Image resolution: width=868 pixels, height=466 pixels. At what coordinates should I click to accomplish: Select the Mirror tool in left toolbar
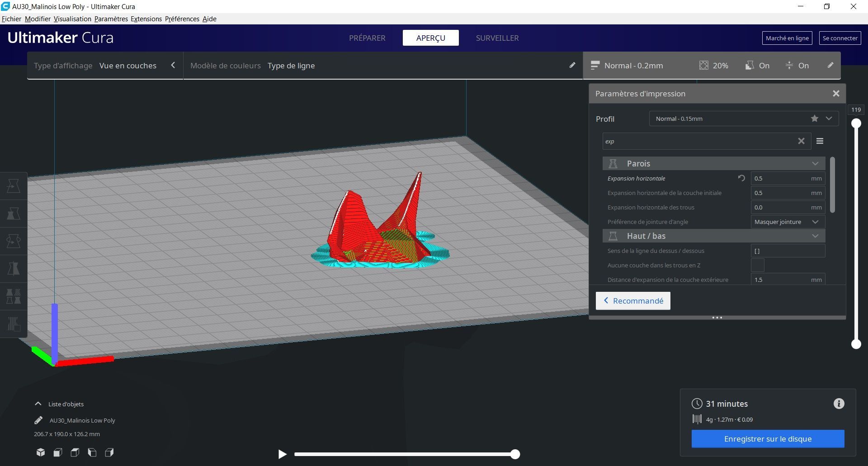pos(14,268)
